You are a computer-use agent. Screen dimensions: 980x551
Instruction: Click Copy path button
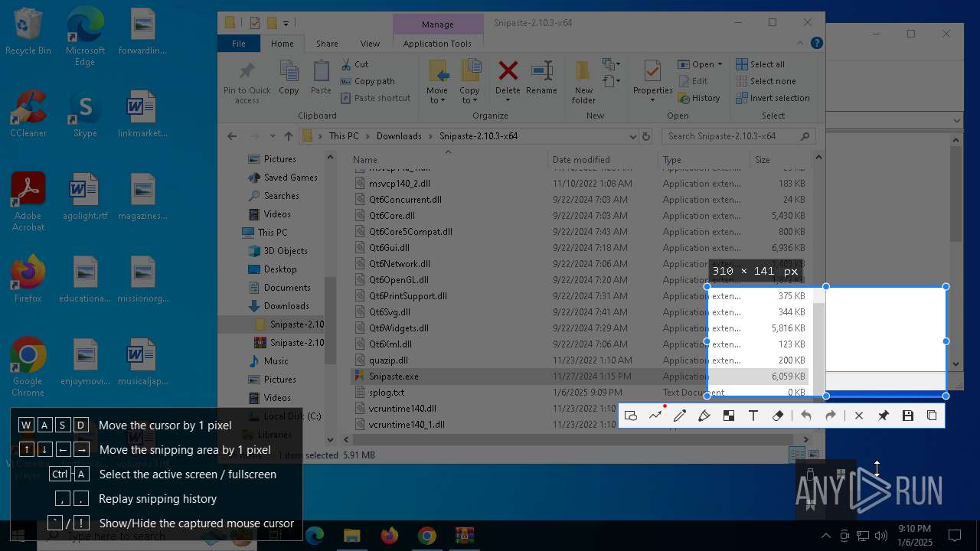click(367, 81)
